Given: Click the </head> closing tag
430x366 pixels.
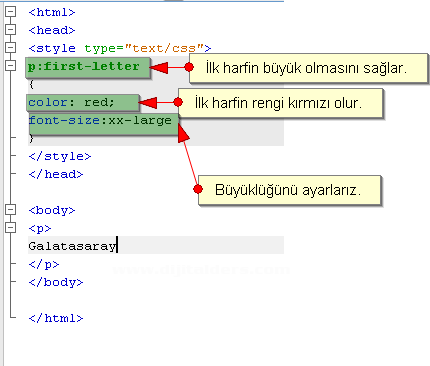Looking at the screenshot, I should [x=56, y=174].
